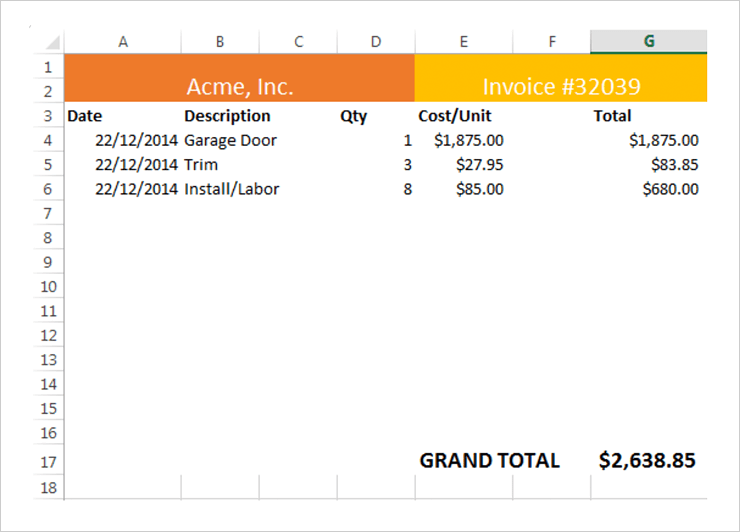The image size is (740, 532).
Task: Click quantity 8 in Install/Labor row
Action: tap(376, 189)
